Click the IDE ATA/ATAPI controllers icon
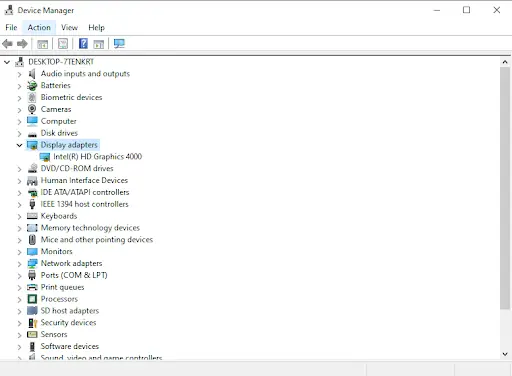The image size is (512, 376). point(32,193)
